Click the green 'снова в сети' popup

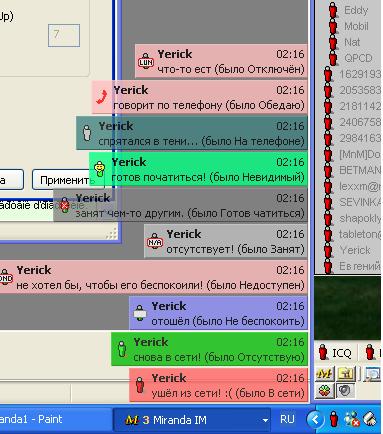click(209, 349)
